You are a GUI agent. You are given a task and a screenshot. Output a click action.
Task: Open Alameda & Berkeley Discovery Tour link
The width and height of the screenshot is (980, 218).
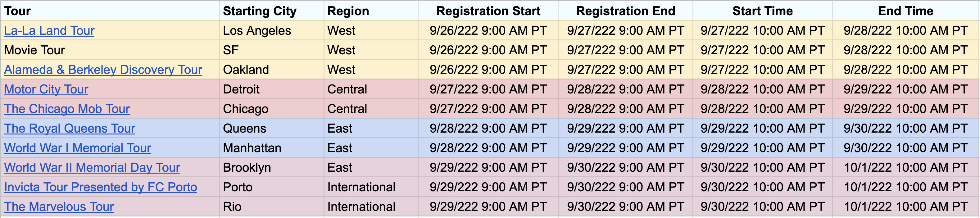pos(103,70)
